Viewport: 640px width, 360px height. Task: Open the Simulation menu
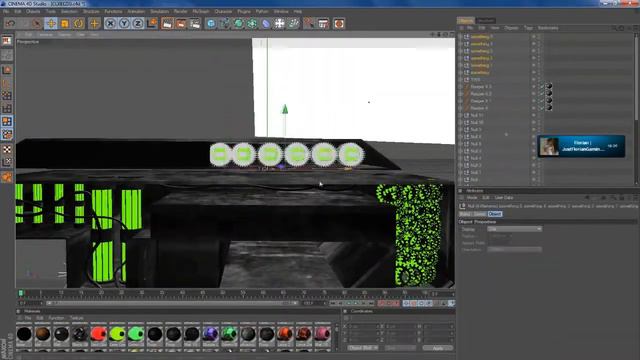(160, 11)
